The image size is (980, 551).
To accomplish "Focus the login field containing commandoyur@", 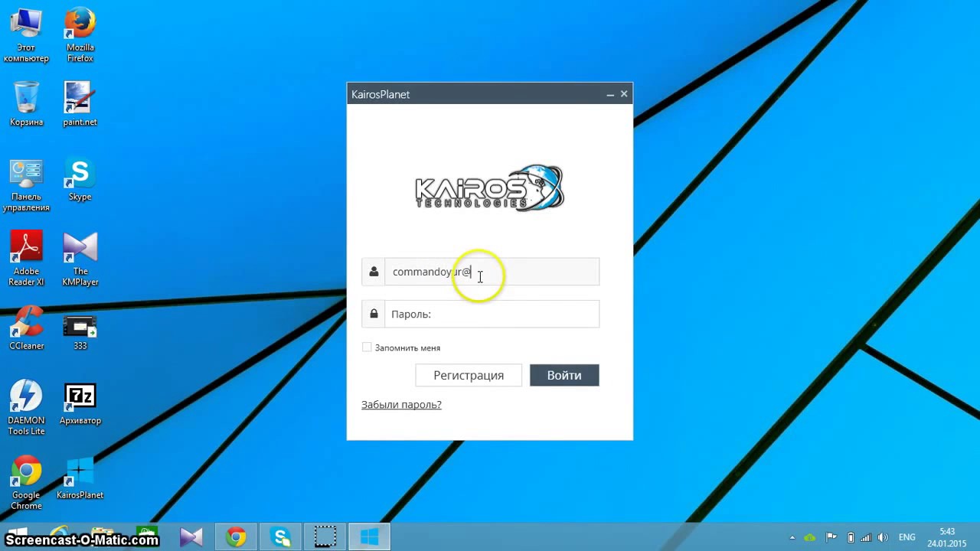I will point(492,272).
